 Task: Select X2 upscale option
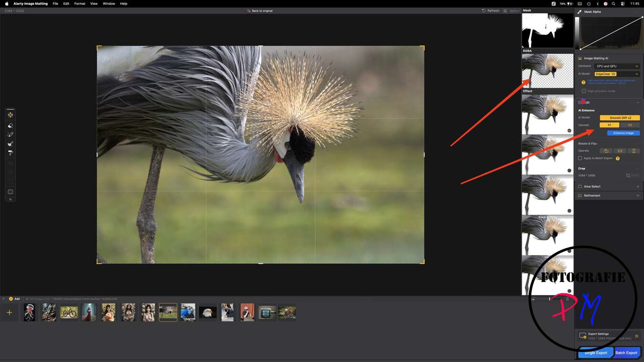click(630, 125)
